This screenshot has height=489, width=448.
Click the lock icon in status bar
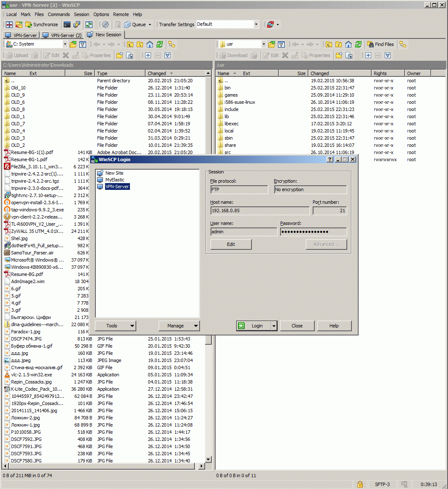point(360,485)
